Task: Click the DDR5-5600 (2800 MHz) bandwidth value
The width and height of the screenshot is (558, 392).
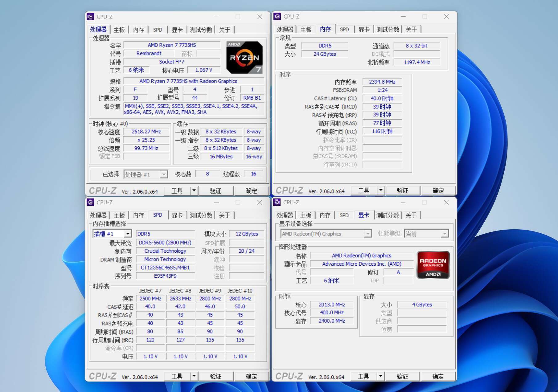Action: 165,243
